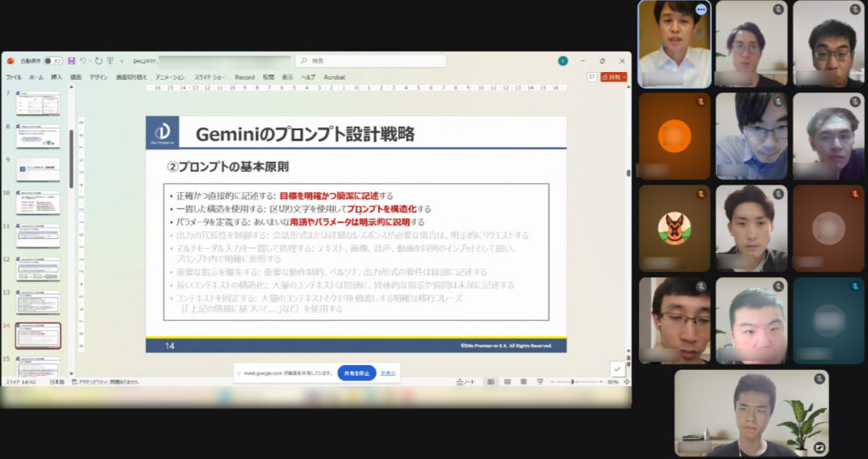Click the 非表示 link in sharing bar
The width and height of the screenshot is (868, 459).
[388, 373]
